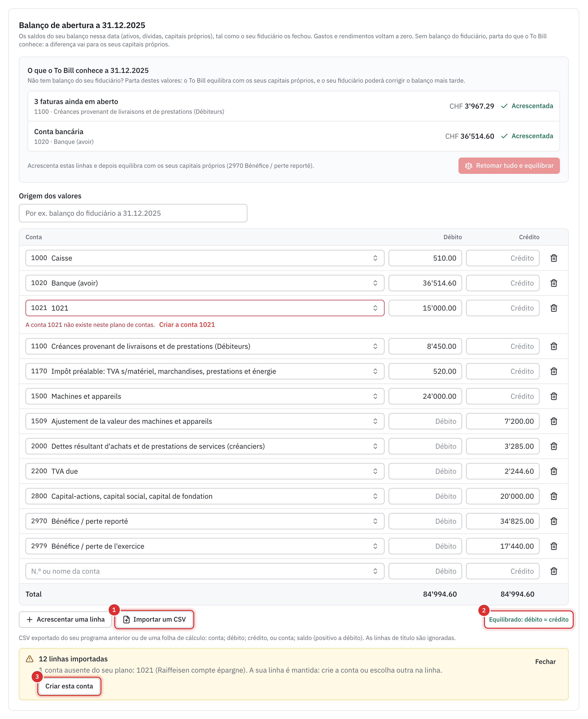Click debit field of 2800 Capital-actions
The image size is (588, 719).
(425, 496)
